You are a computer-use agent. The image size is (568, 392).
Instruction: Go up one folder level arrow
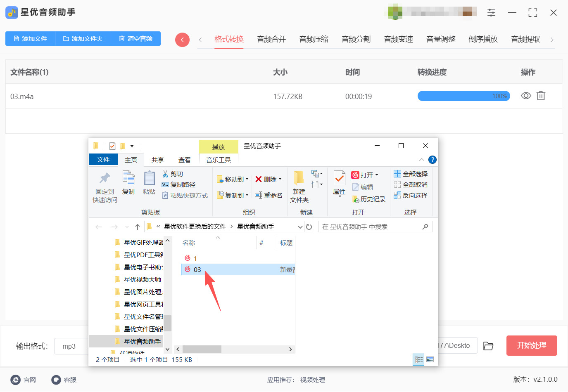[x=138, y=227]
